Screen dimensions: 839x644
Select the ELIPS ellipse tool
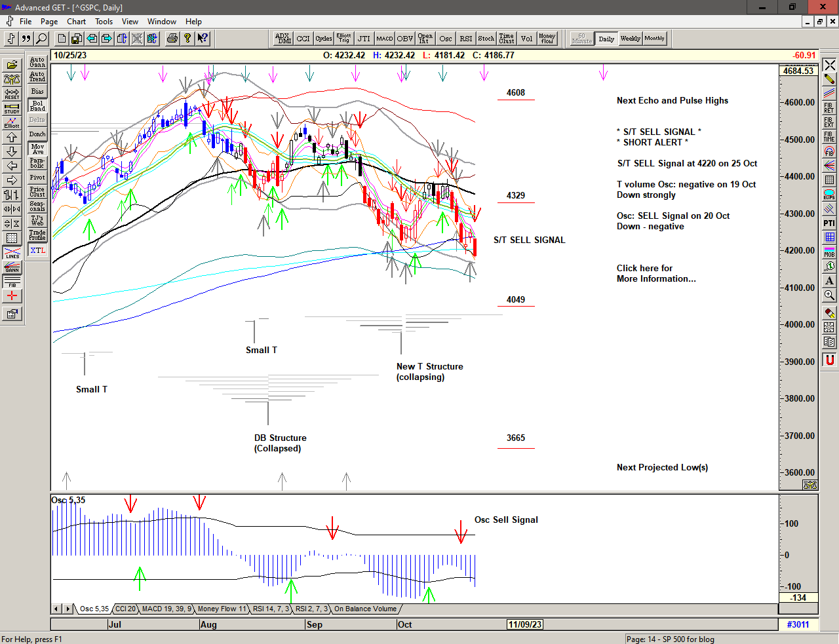tap(829, 195)
